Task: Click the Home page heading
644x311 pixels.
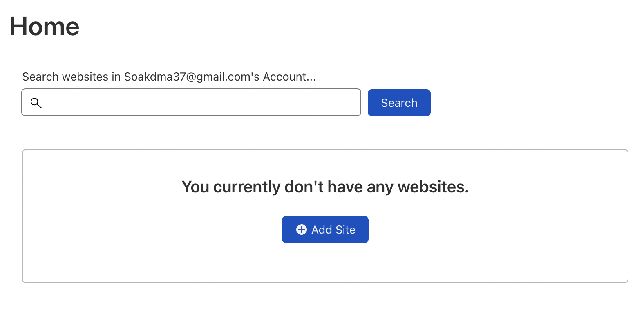Action: [x=44, y=27]
